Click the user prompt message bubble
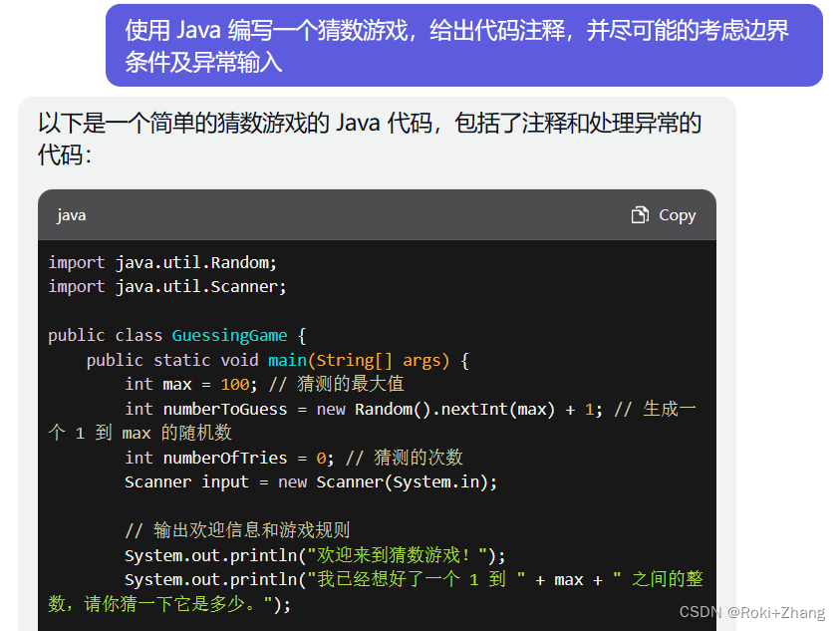The width and height of the screenshot is (840, 631). [464, 46]
